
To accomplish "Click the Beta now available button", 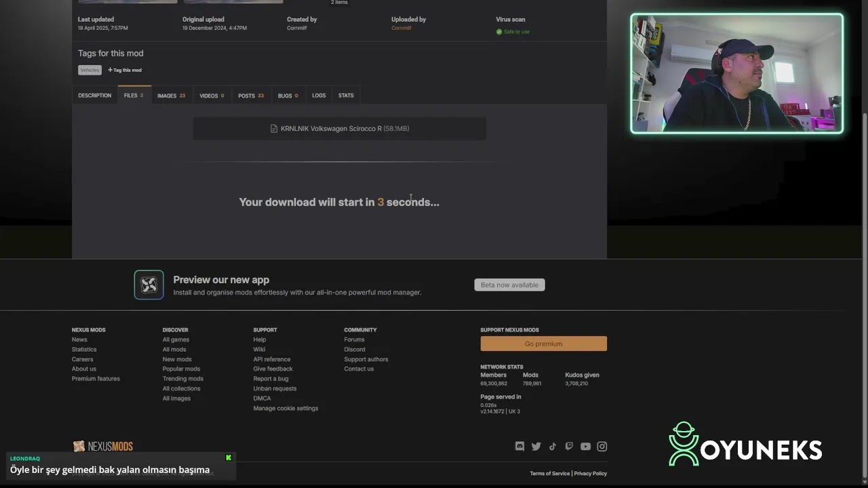I will pyautogui.click(x=509, y=285).
